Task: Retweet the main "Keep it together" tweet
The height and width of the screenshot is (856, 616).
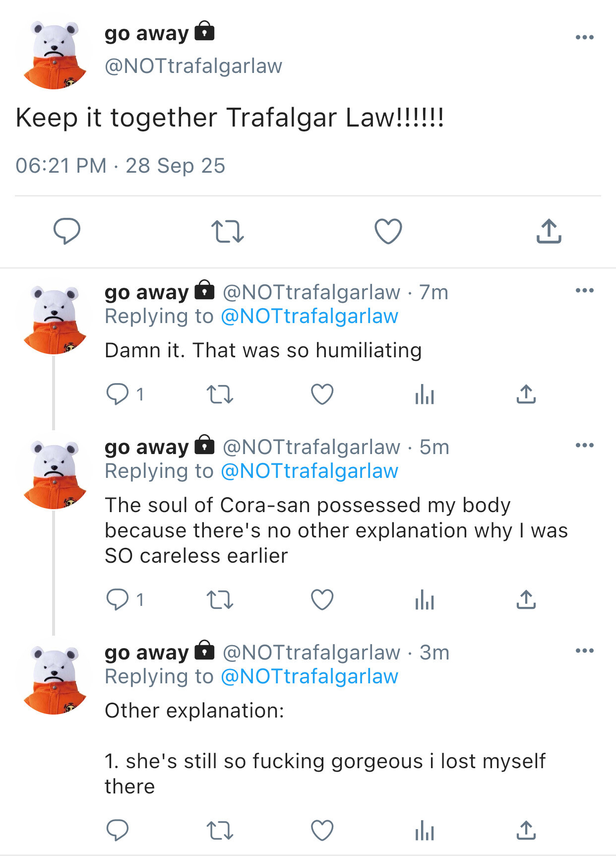Action: tap(227, 231)
